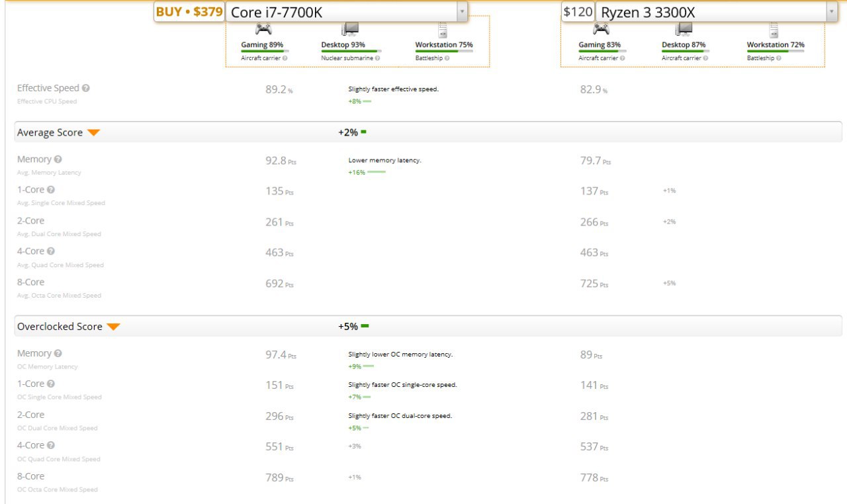
Task: Collapse the Overclocked Score section triangle
Action: (x=114, y=327)
